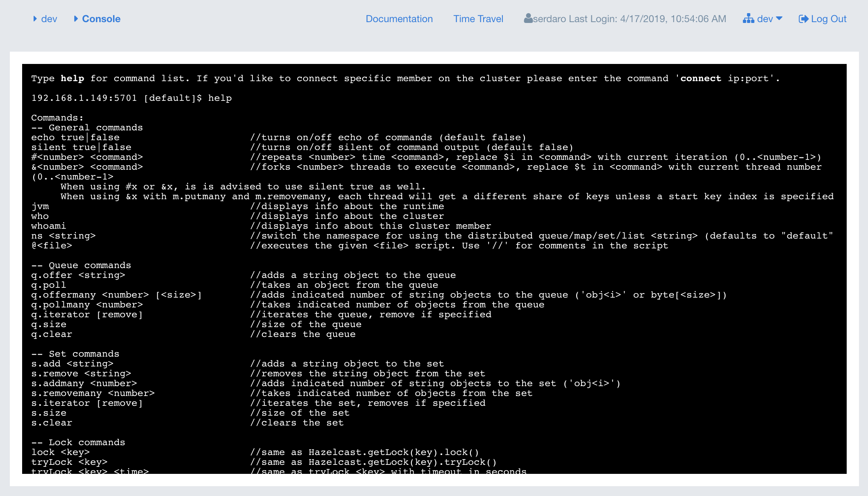Image resolution: width=868 pixels, height=496 pixels.
Task: Click the 'whoami' command line
Action: [x=48, y=226]
